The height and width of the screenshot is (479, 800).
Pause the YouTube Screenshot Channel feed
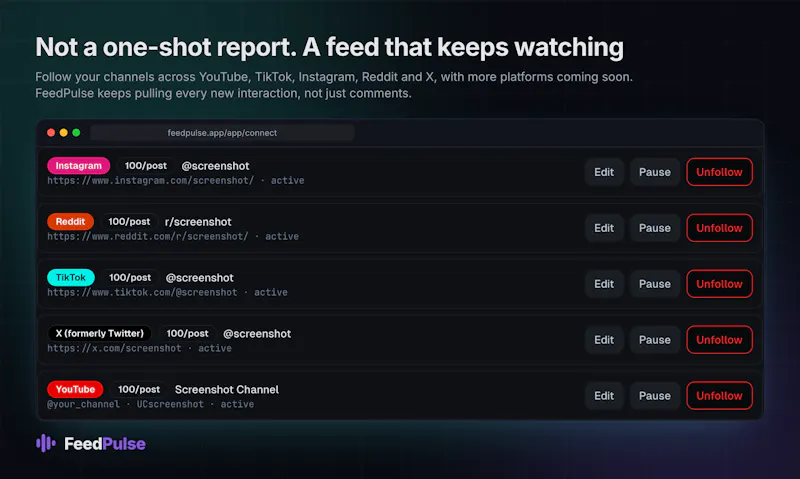tap(655, 396)
